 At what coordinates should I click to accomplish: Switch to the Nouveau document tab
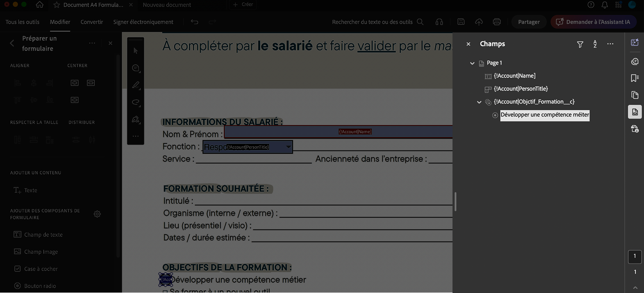click(167, 5)
